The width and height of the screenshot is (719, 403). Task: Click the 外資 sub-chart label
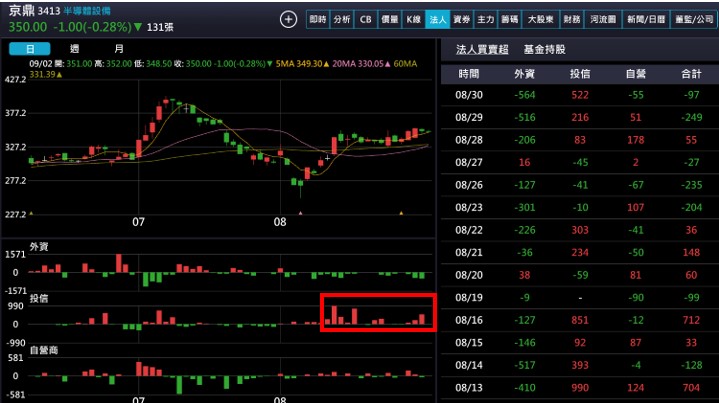(39, 247)
